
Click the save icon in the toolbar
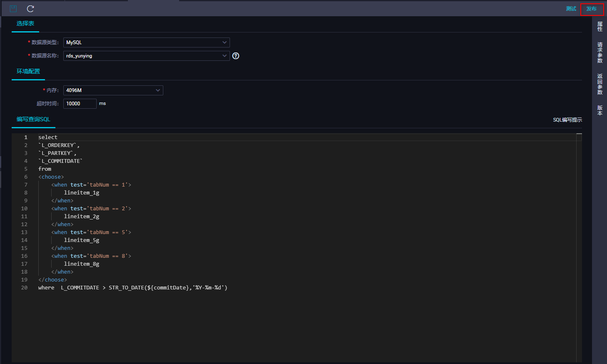(x=13, y=8)
